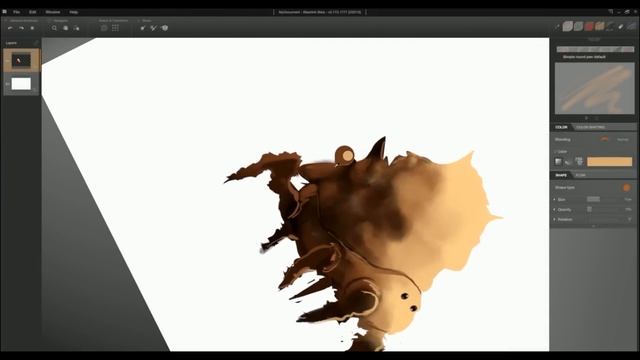The image size is (640, 360).
Task: Click the small icon right of Redo
Action: point(32,28)
